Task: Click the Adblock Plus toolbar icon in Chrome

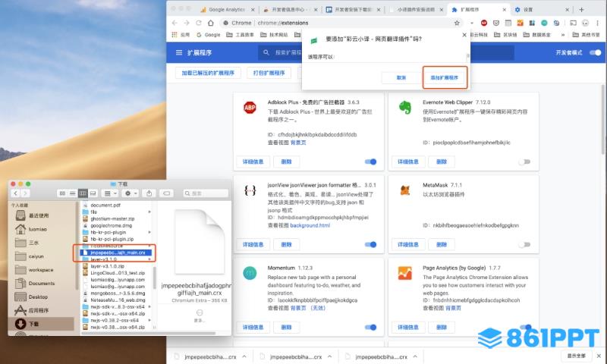Action: pos(484,23)
